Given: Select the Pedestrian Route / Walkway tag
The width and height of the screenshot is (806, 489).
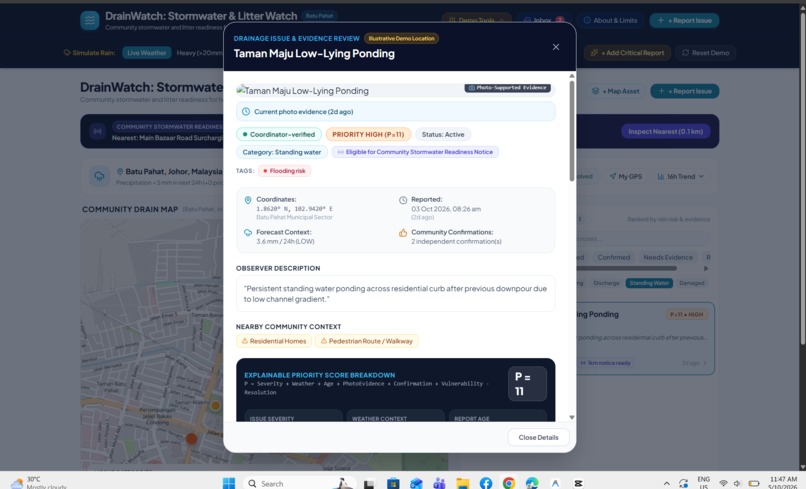Looking at the screenshot, I should pos(367,341).
